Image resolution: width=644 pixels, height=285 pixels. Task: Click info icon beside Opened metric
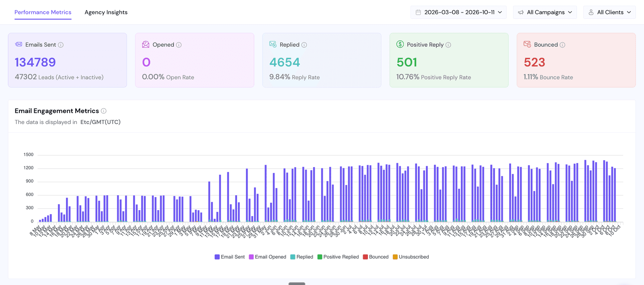pos(179,45)
